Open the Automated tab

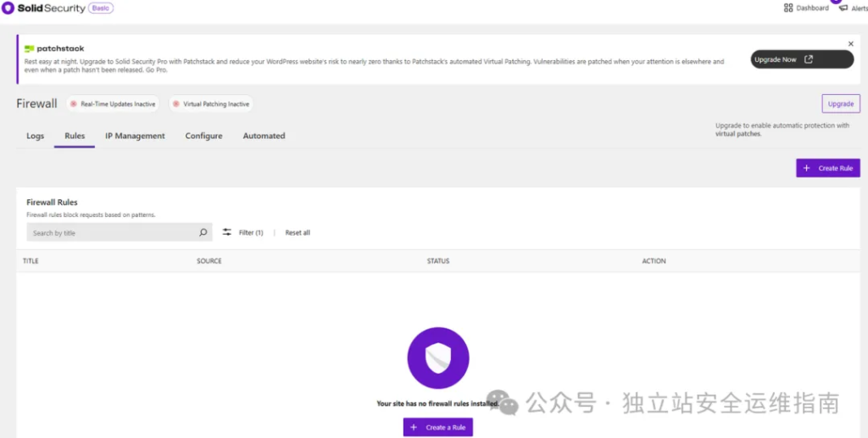coord(264,136)
